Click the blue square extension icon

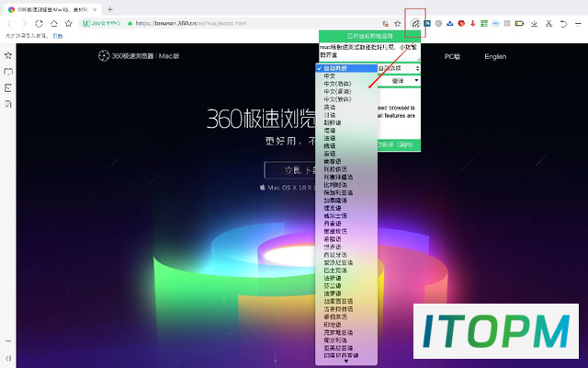point(427,23)
